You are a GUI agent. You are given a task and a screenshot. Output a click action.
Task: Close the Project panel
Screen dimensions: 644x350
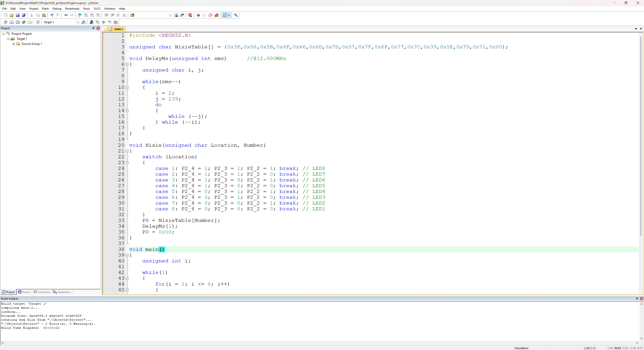point(98,28)
